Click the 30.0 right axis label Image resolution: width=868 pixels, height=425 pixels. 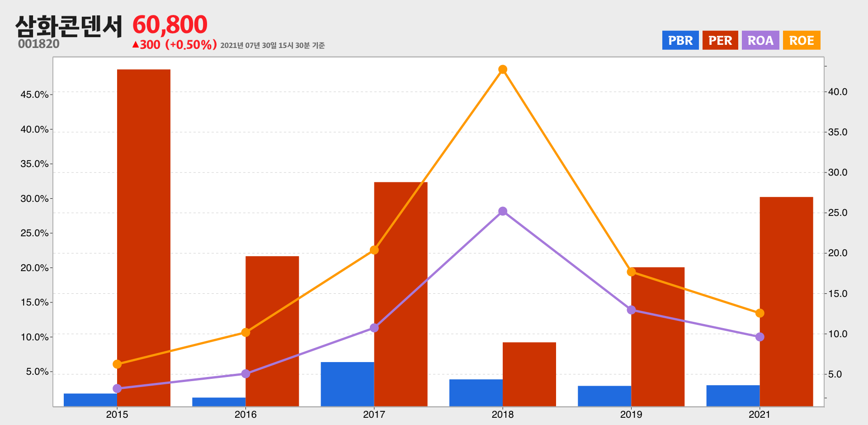838,172
